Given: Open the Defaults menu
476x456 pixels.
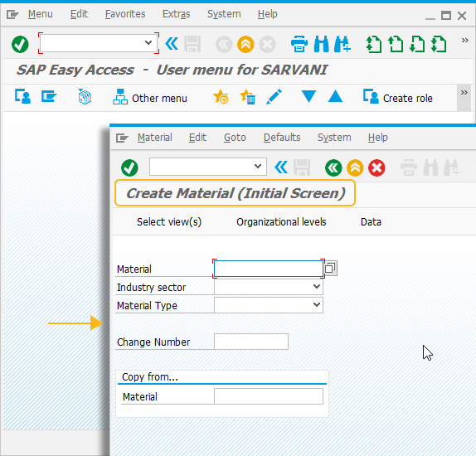Looking at the screenshot, I should (282, 138).
